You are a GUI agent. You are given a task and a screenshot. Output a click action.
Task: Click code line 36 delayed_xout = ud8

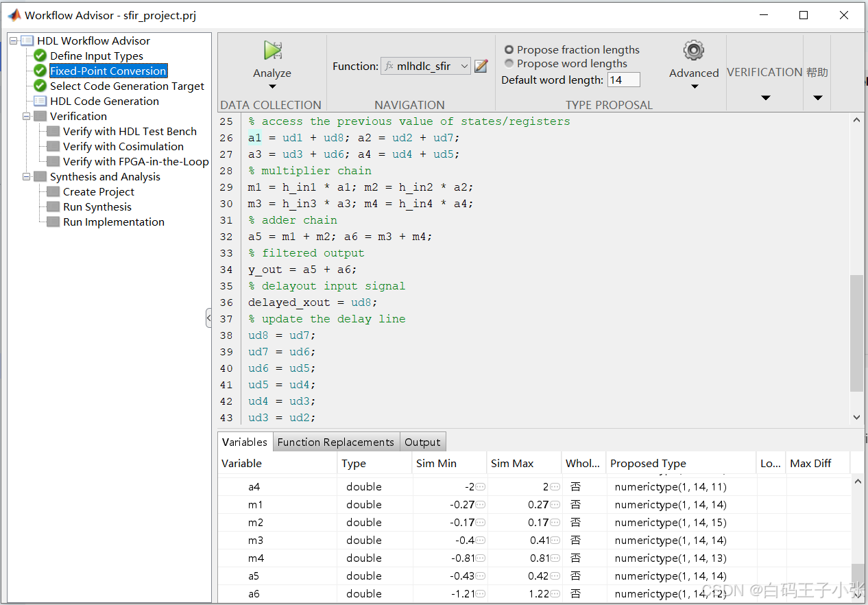click(x=313, y=302)
